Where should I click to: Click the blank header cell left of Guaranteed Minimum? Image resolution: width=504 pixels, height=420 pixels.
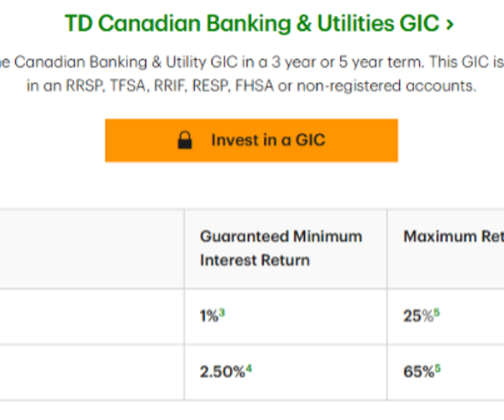pos(91,249)
